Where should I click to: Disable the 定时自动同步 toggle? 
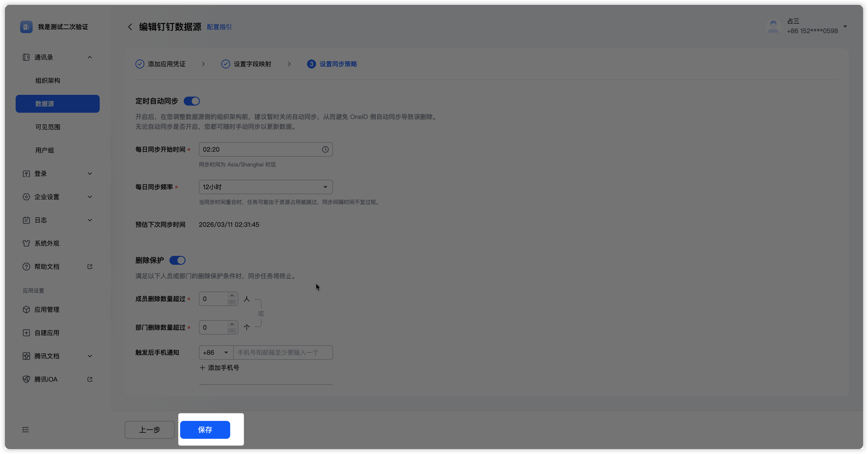pos(192,101)
